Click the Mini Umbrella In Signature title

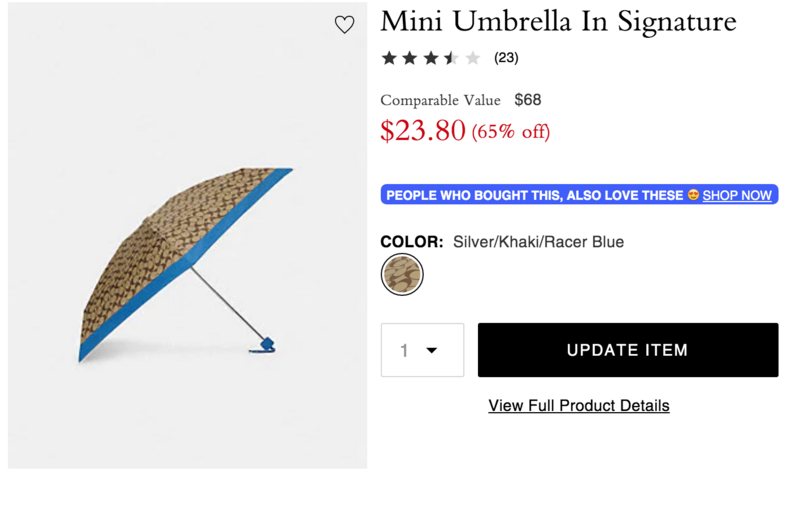[558, 21]
